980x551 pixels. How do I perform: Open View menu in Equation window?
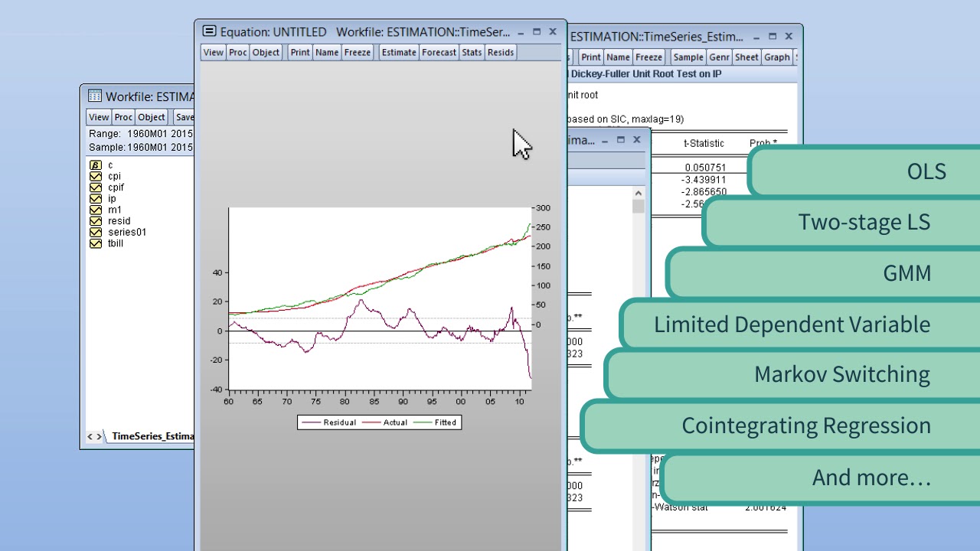[x=214, y=52]
